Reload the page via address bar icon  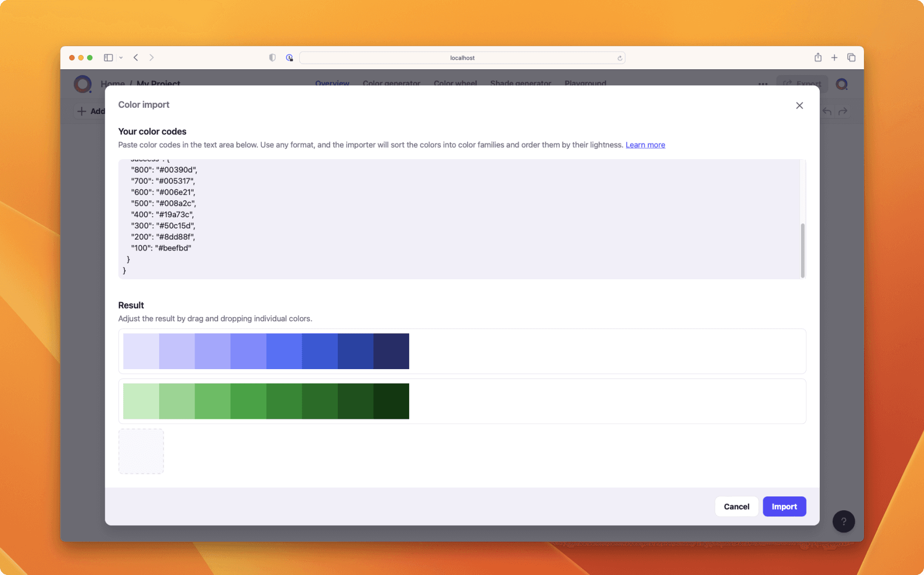point(620,57)
